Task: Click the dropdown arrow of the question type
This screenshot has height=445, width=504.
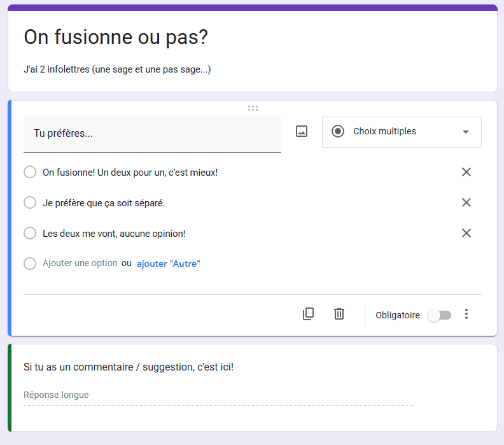Action: (465, 132)
